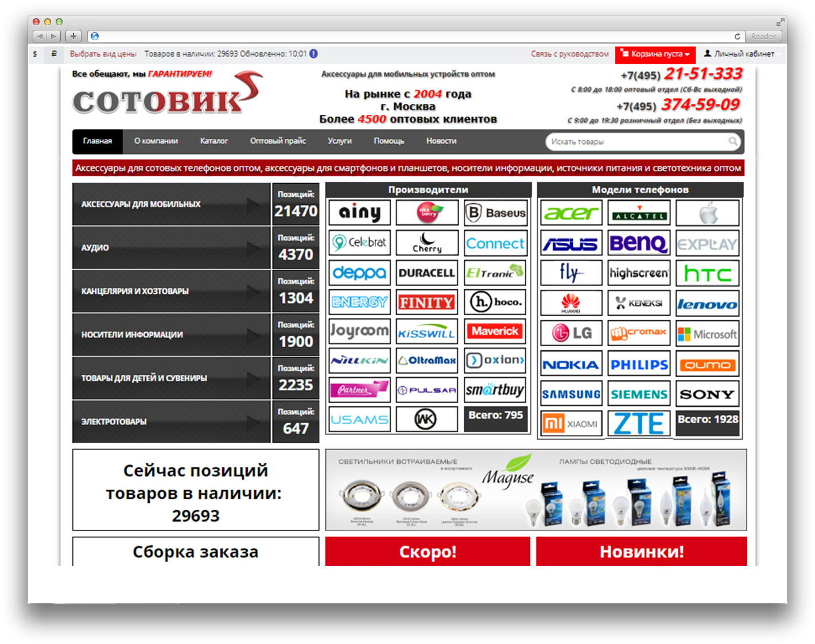Select the Acer phone model logo

pos(572,213)
